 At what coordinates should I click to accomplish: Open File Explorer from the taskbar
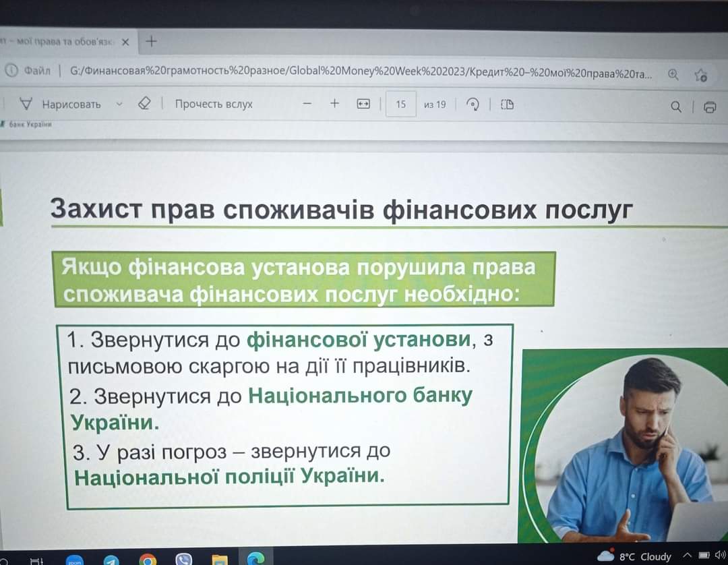pos(220,560)
